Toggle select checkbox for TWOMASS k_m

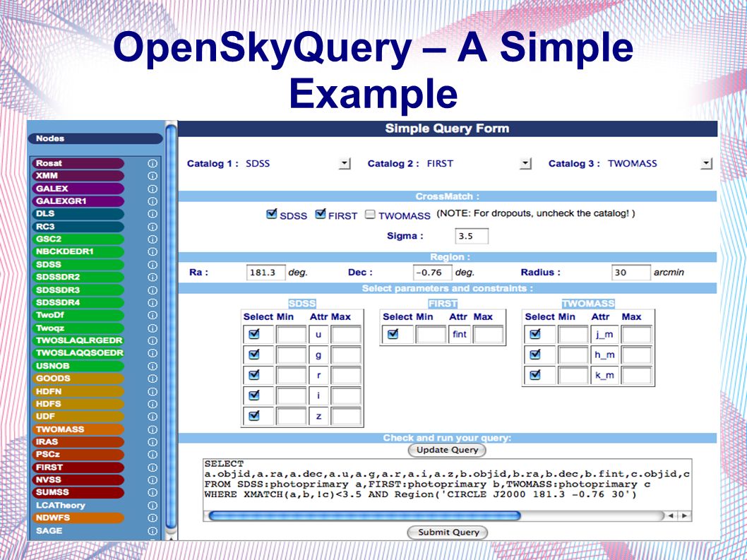tap(535, 374)
